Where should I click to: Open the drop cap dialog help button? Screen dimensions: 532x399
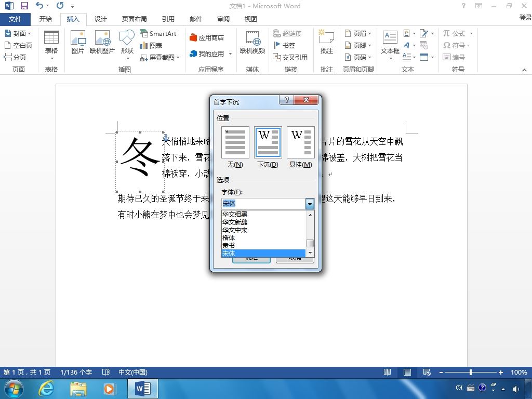pos(286,99)
